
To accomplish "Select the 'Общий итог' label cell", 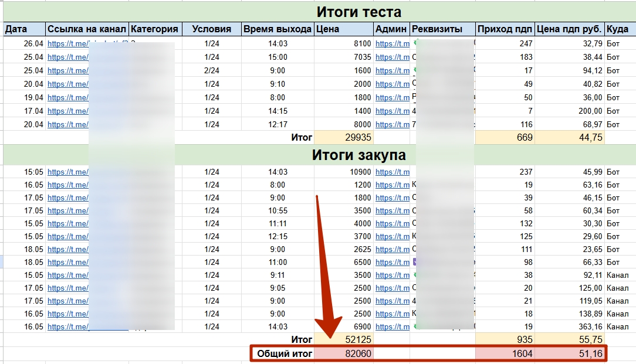I will tap(285, 353).
